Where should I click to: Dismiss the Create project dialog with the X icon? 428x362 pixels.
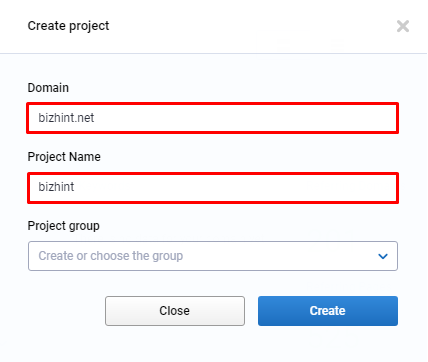(x=403, y=26)
